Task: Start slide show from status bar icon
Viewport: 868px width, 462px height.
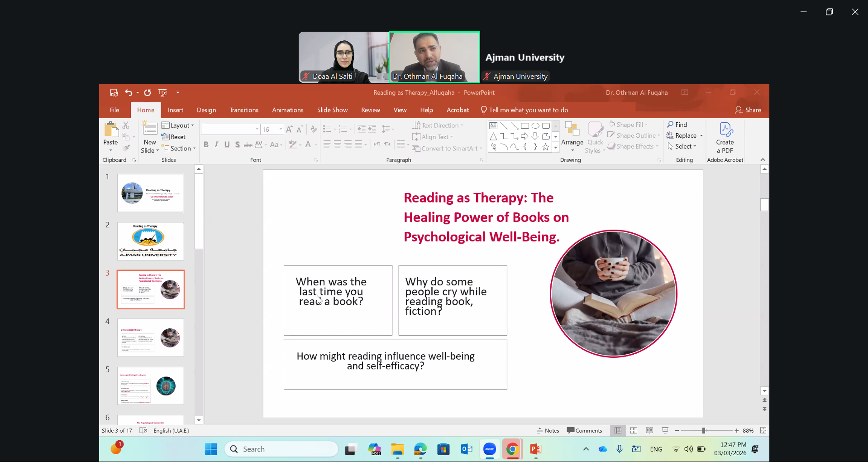Action: (665, 430)
